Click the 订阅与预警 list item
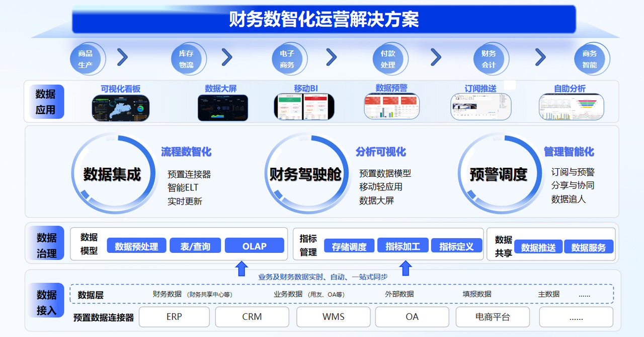Image resolution: width=644 pixels, height=337 pixels. [573, 172]
